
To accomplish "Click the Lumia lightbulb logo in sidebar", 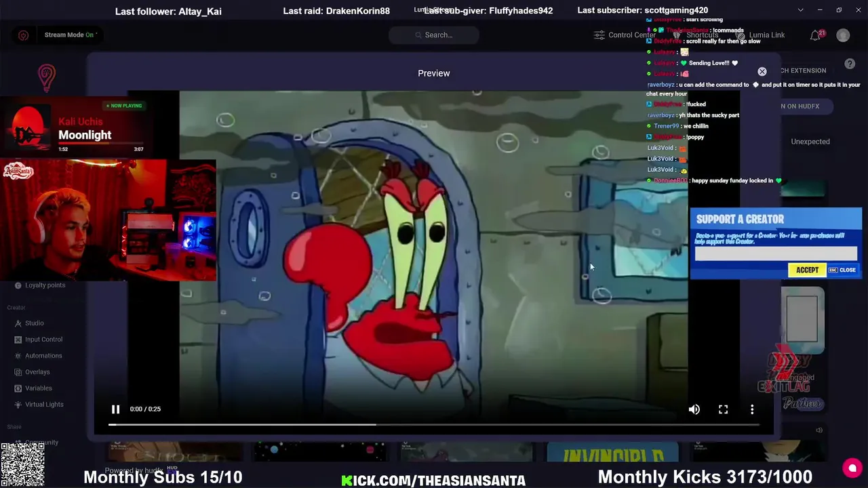I will click(46, 78).
